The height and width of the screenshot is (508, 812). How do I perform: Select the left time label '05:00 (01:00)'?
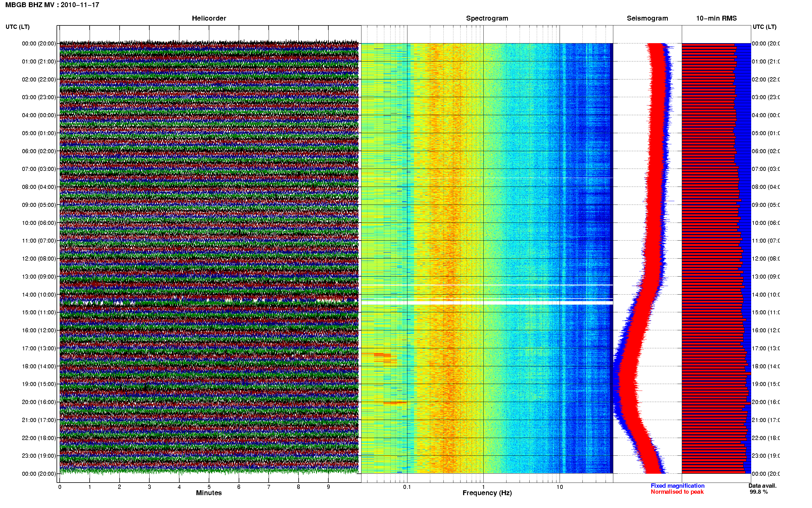click(x=39, y=133)
